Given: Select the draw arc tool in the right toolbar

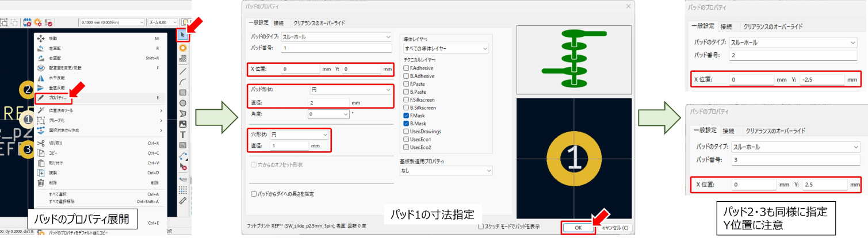Looking at the screenshot, I should tap(183, 82).
